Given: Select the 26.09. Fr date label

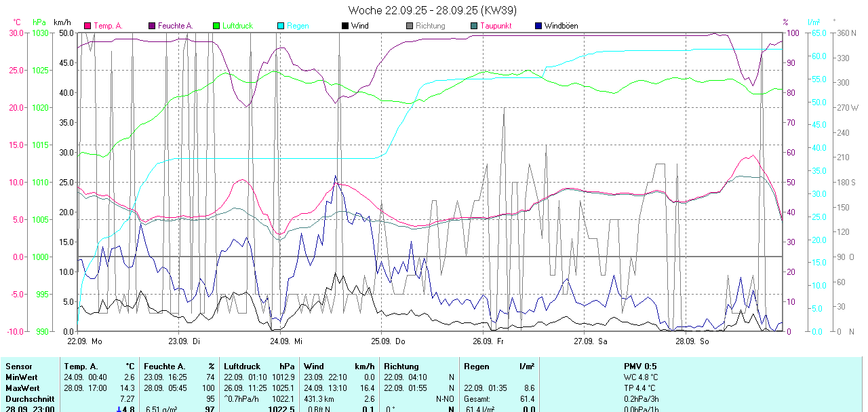Looking at the screenshot, I should 490,341.
